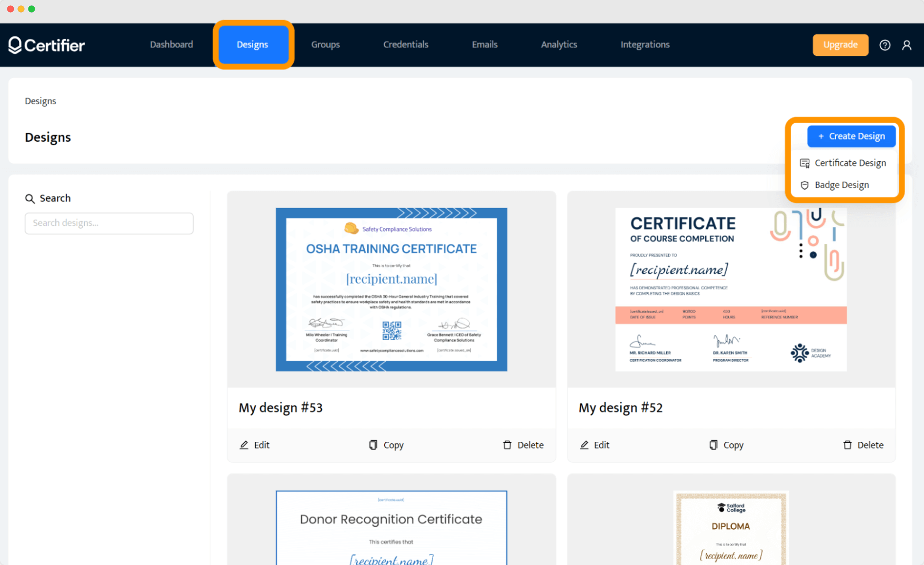
Task: Click Copy text for My design #53
Action: point(394,445)
